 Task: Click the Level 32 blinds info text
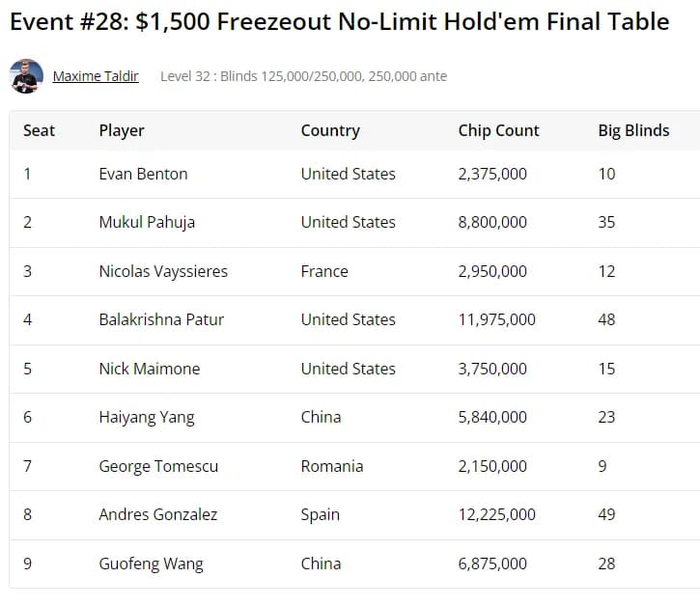point(303,76)
